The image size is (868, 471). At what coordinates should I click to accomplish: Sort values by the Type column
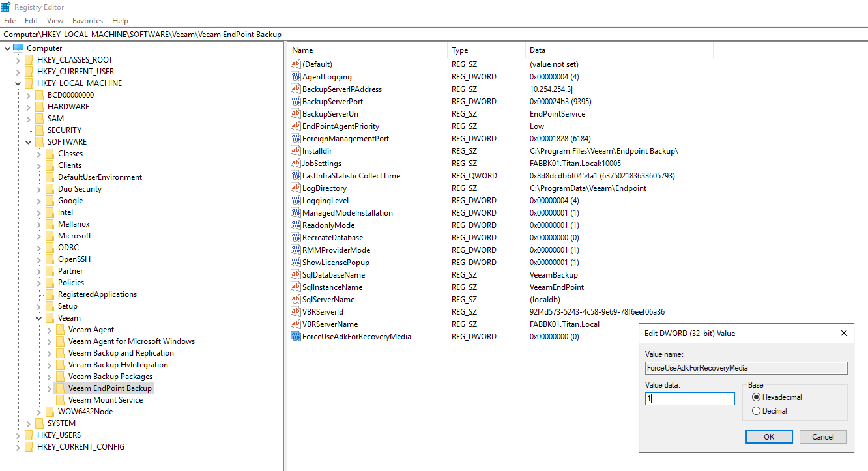tap(486, 50)
